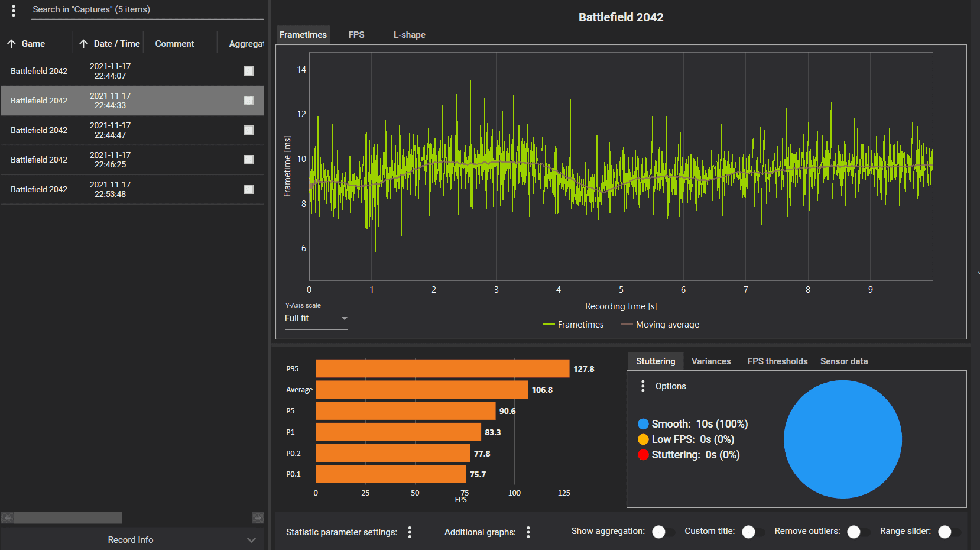
Task: Click the yellow Low FPS legend dot
Action: pos(643,439)
